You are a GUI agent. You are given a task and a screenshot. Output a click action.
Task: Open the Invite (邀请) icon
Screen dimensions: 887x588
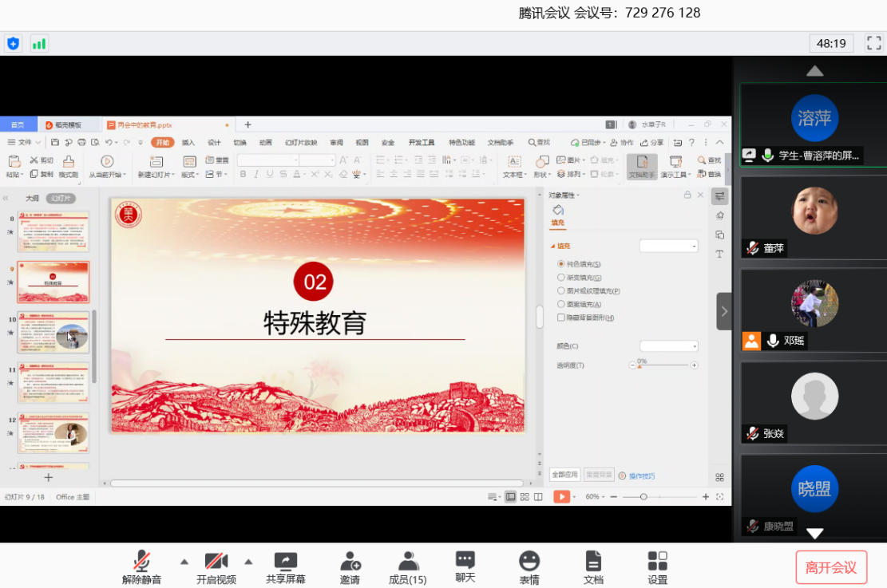pos(350,561)
